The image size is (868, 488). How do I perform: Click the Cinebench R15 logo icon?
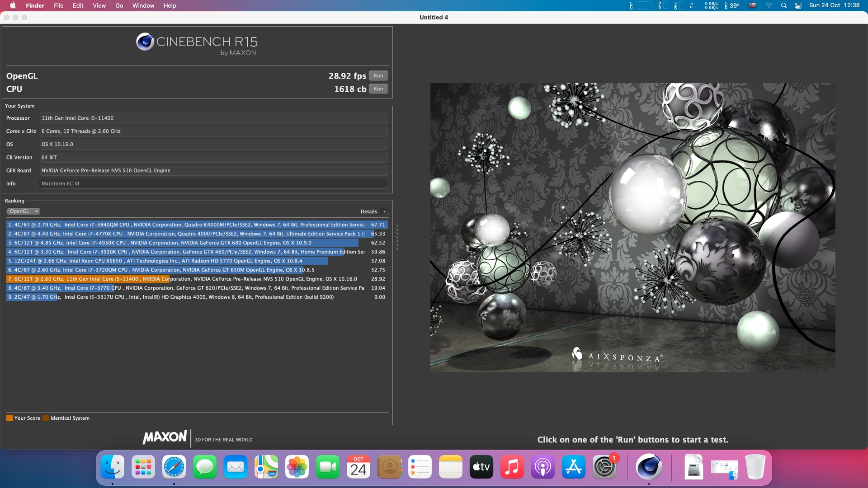pos(145,42)
